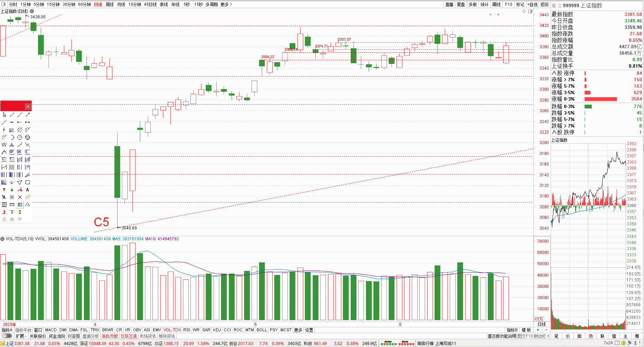Click the red 上 mark icon

[4, 212]
